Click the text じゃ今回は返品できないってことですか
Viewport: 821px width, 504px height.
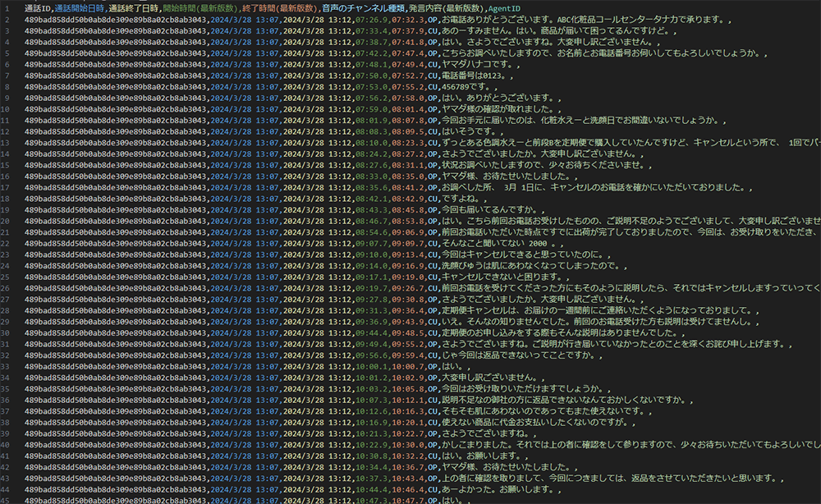point(516,355)
